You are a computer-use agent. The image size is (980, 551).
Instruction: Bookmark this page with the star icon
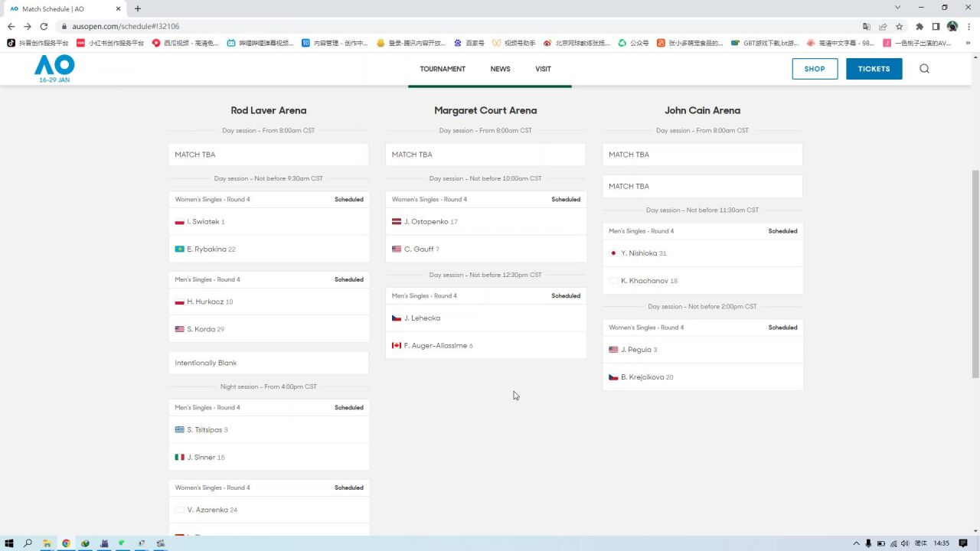900,26
